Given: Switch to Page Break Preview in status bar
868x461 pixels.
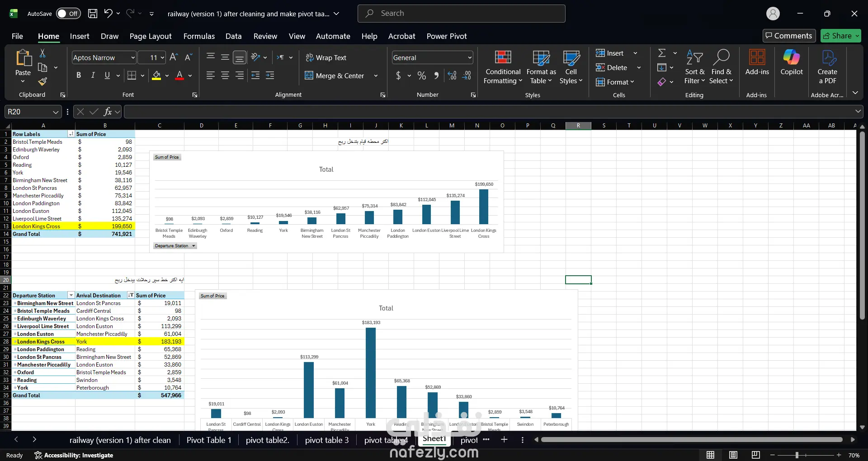Looking at the screenshot, I should [x=755, y=455].
